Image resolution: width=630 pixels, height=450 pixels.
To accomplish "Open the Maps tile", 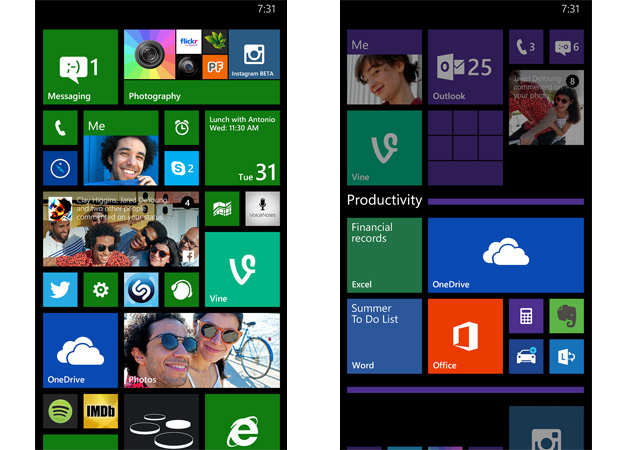I will point(222,209).
